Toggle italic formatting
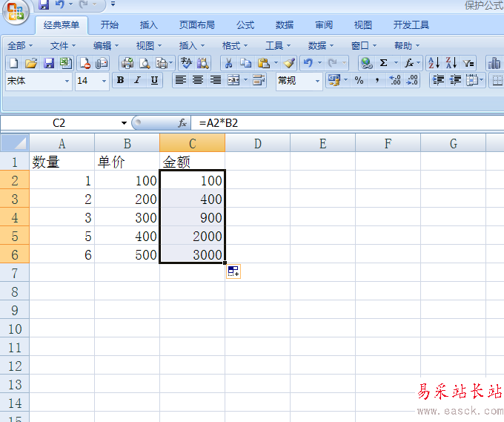 138,80
